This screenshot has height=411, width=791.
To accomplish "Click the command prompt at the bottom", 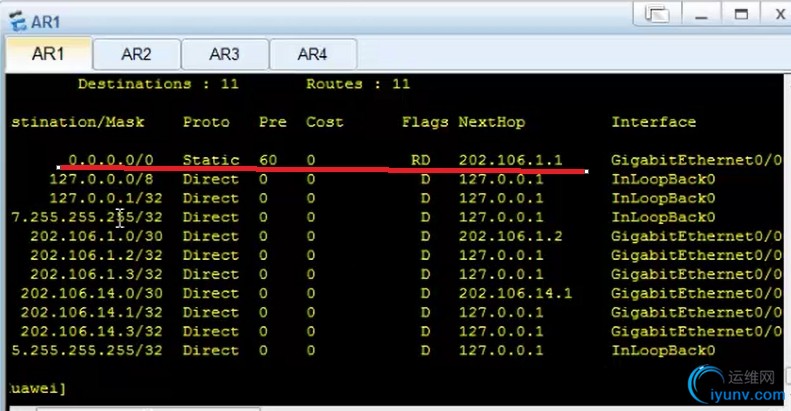I will pyautogui.click(x=37, y=389).
